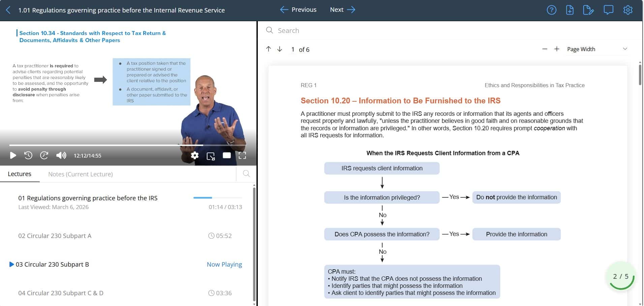Open video player settings gear
Image resolution: width=644 pixels, height=306 pixels.
click(194, 155)
